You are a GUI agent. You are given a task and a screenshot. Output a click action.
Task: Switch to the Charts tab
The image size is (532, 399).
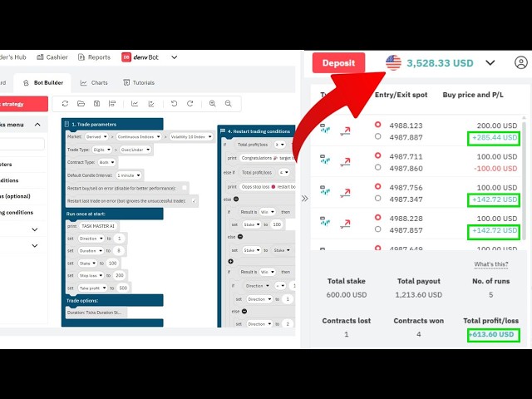click(x=94, y=83)
